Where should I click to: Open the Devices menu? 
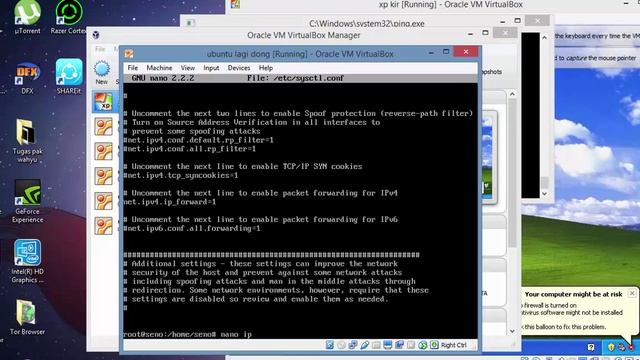[x=239, y=68]
